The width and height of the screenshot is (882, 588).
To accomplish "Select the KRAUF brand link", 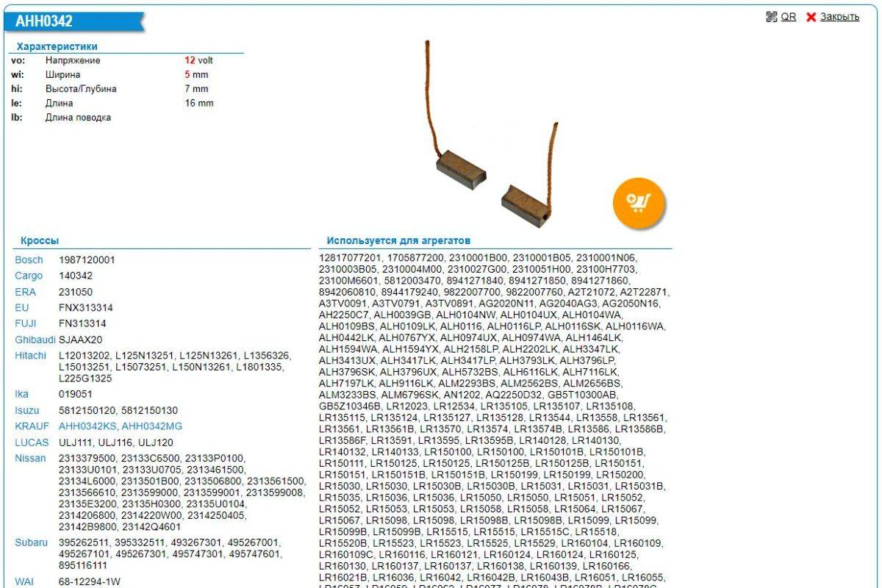I will (32, 426).
